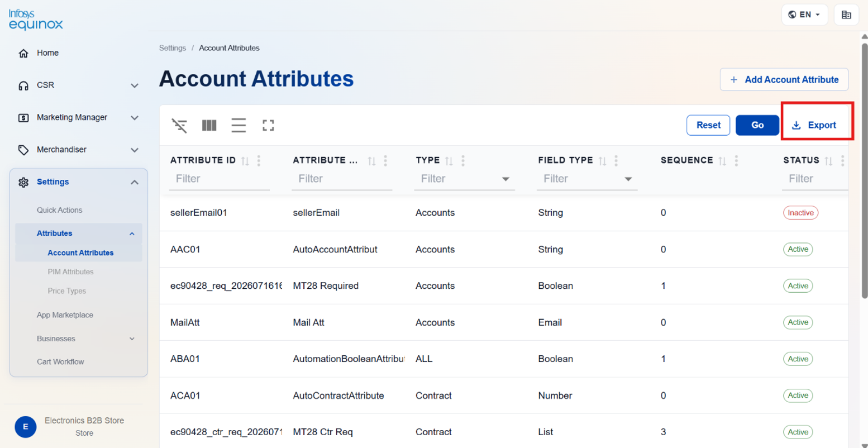Open the Field Type filter dropdown
The width and height of the screenshot is (868, 448).
(628, 179)
